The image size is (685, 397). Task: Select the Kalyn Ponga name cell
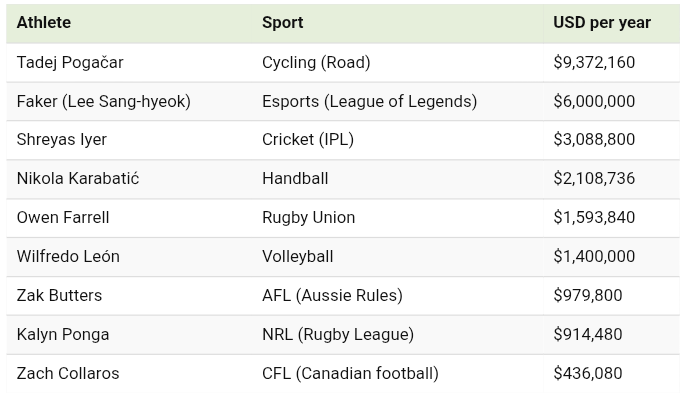[63, 335]
